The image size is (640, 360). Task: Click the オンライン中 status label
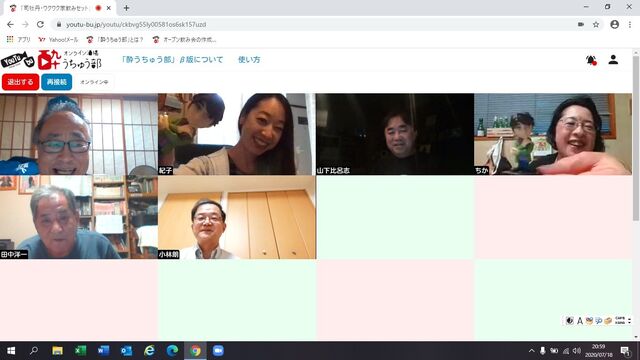[x=94, y=82]
